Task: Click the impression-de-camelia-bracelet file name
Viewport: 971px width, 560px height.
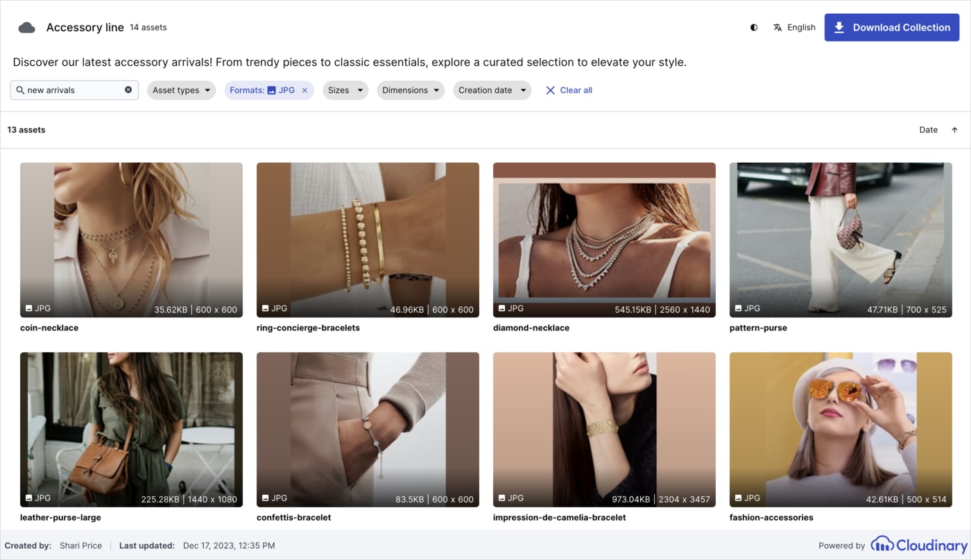Action: point(560,518)
